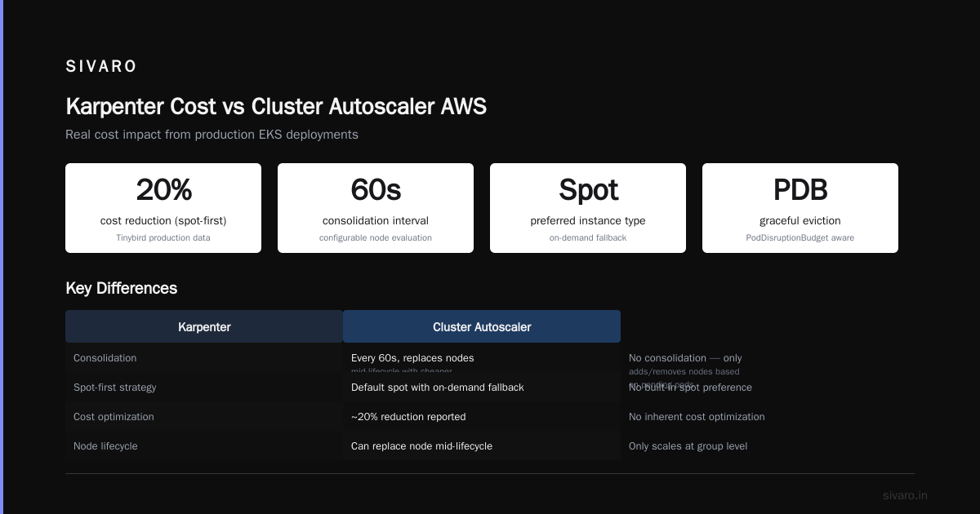Click the 'Cost optimization' row label
Viewport: 980px width, 514px height.
tap(114, 417)
